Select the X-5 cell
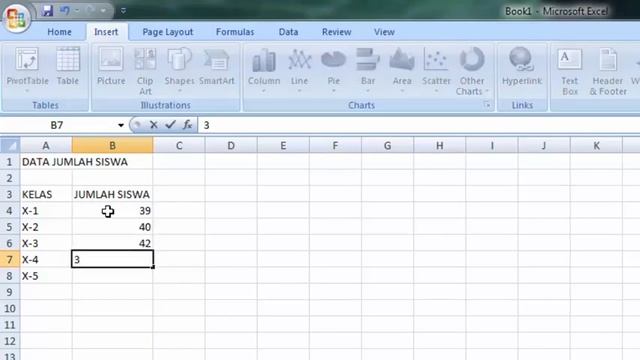The image size is (640, 360). (46, 276)
